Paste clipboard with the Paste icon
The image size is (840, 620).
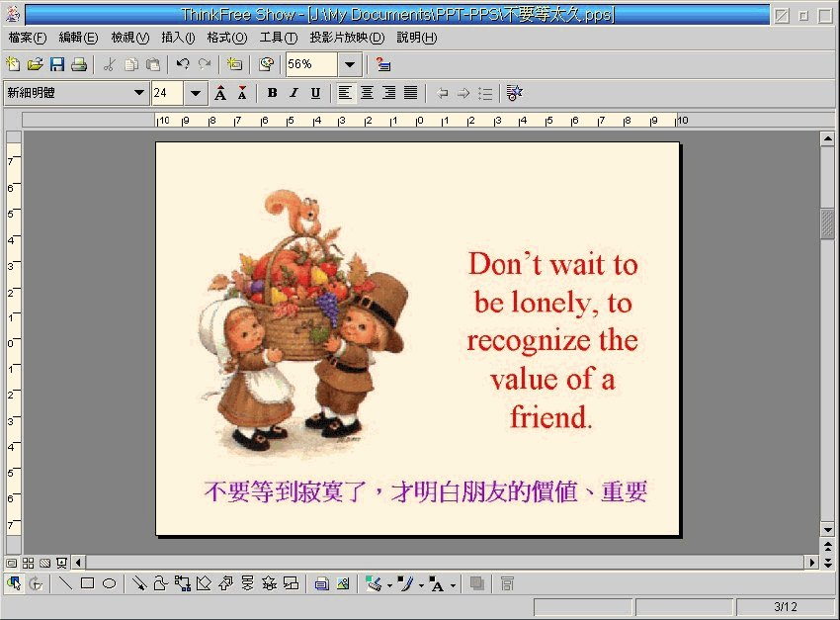[x=153, y=65]
